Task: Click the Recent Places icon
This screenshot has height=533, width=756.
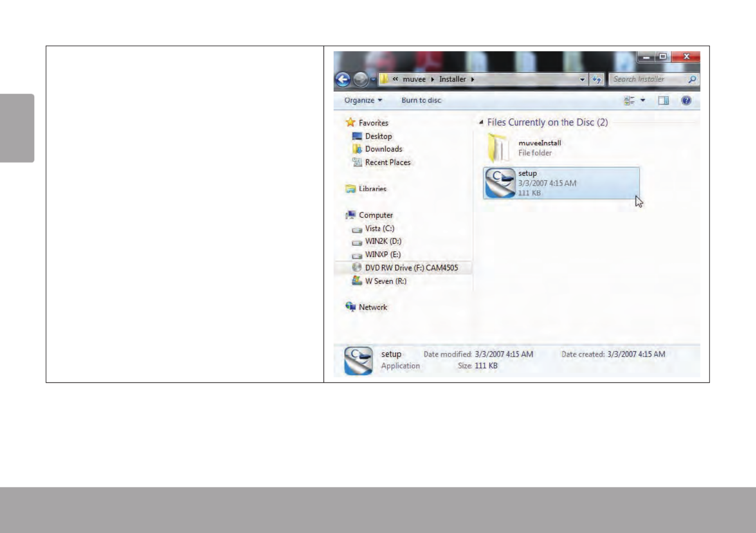Action: point(357,162)
